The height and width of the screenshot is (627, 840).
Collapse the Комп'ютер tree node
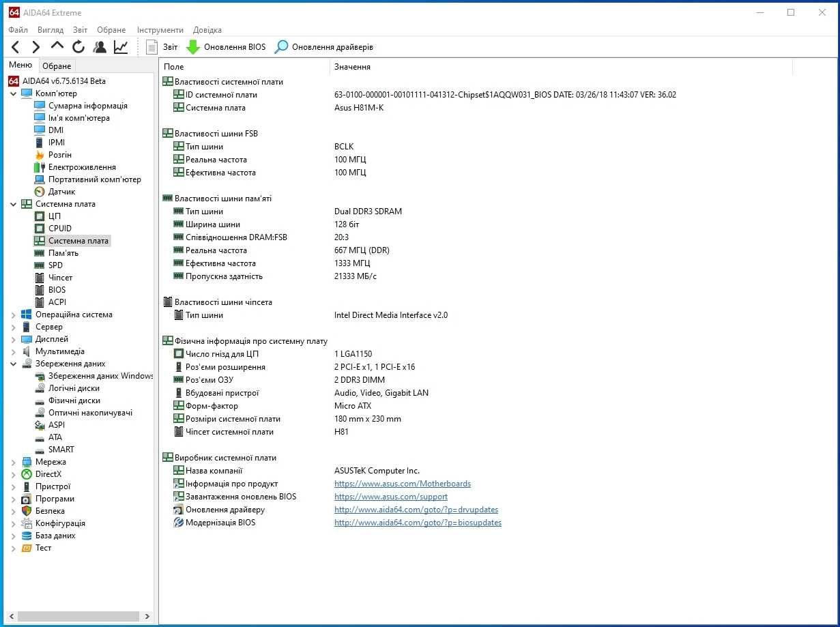pos(14,93)
